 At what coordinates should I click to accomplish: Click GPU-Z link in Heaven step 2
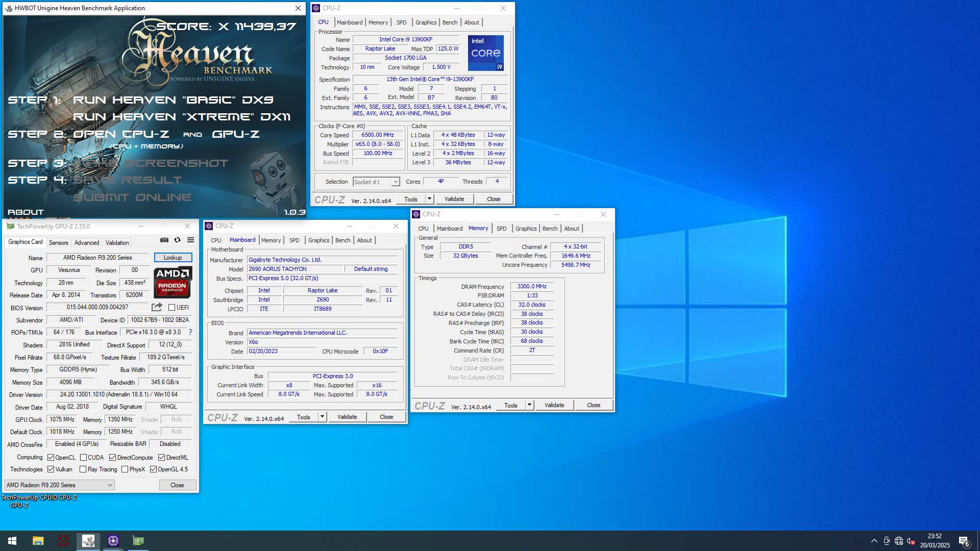(236, 134)
